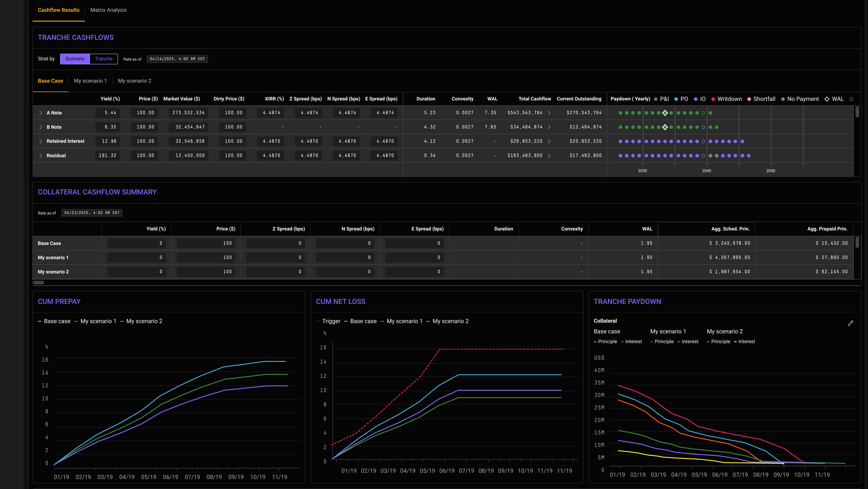Screen dimensions: 868x489
Task: Toggle My scenario 1 in Cum Net Loss legend
Action: pyautogui.click(x=401, y=321)
